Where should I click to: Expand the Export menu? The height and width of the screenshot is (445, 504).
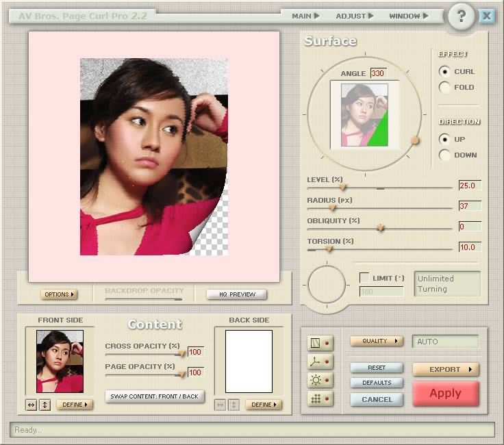pyautogui.click(x=445, y=369)
